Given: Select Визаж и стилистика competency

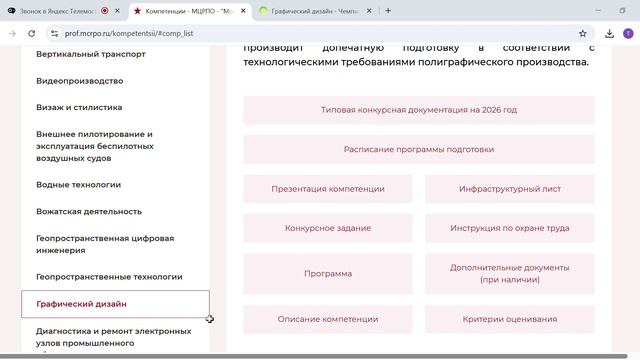Looking at the screenshot, I should coord(79,107).
